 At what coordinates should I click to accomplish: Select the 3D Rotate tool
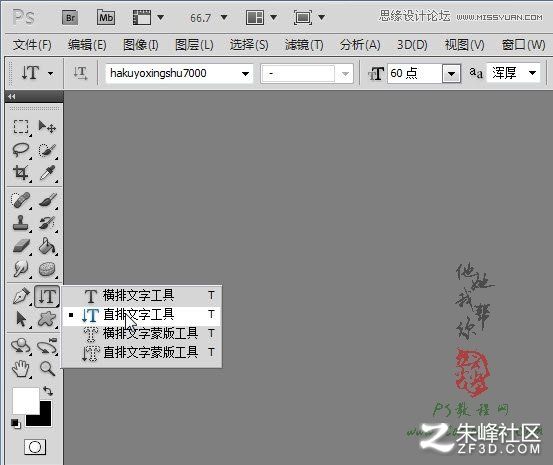[x=21, y=346]
